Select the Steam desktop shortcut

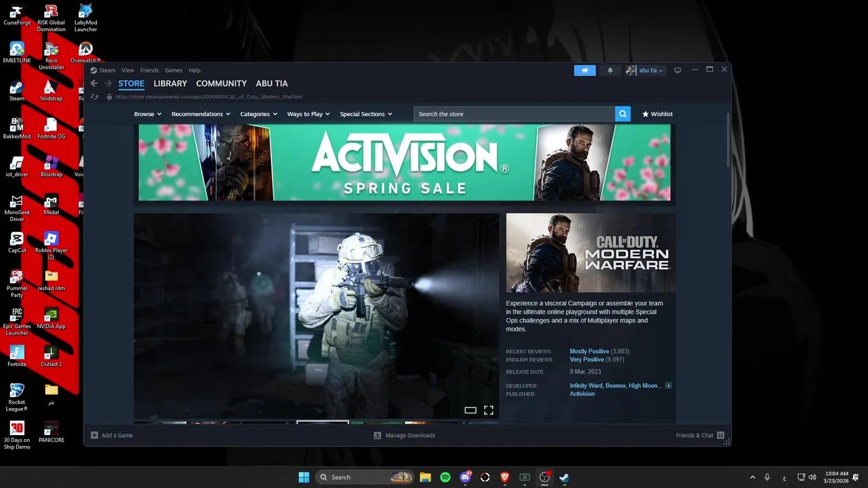(x=17, y=91)
